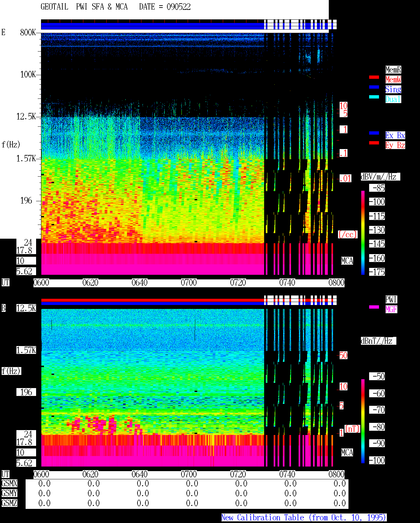Image resolution: width=420 pixels, height=523 pixels.
Task: Click the MCA label beside B panel
Action: pyautogui.click(x=347, y=452)
